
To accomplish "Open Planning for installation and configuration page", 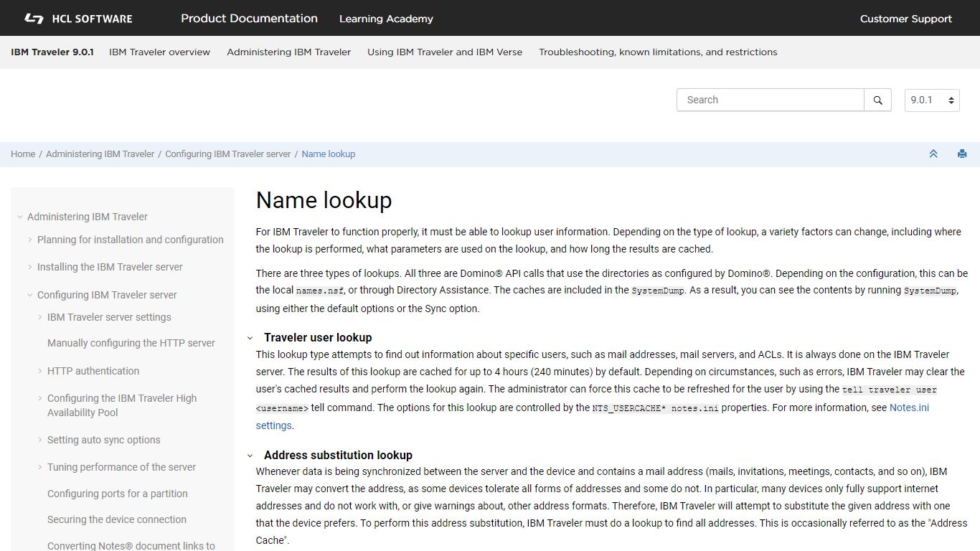I will point(131,240).
